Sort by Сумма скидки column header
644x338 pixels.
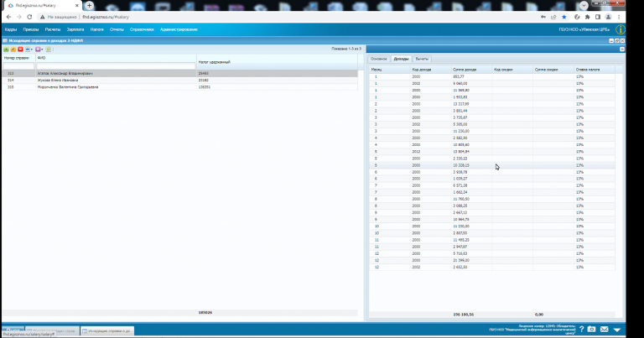[x=553, y=70]
